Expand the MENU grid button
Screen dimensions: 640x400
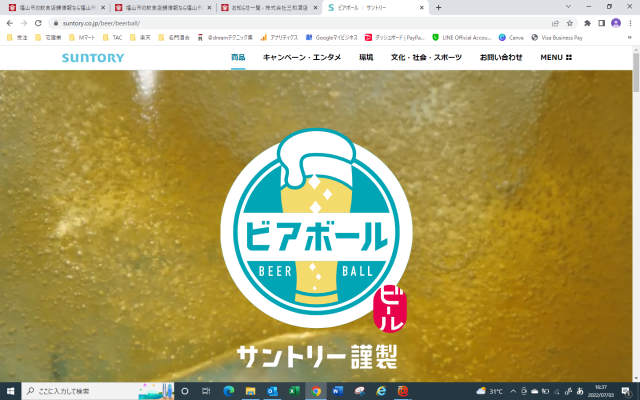pos(556,57)
